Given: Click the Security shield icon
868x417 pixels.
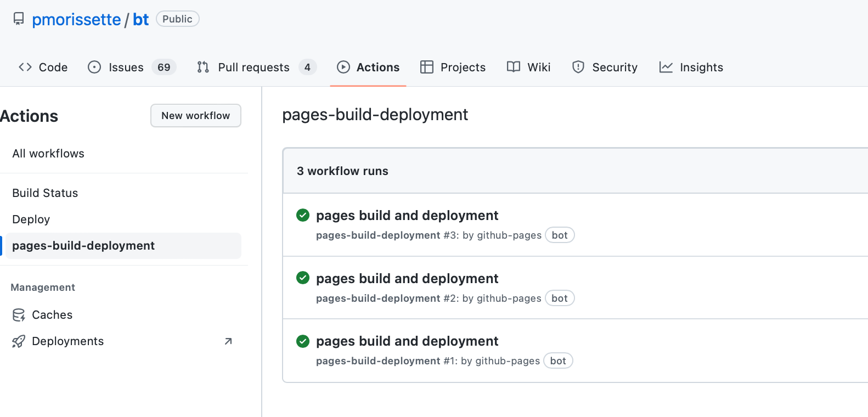Looking at the screenshot, I should 578,67.
